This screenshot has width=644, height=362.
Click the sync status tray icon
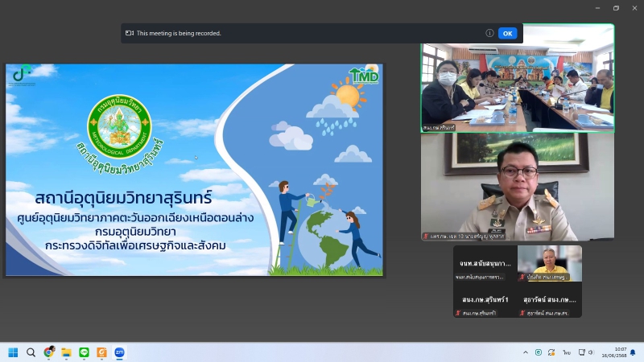click(551, 352)
